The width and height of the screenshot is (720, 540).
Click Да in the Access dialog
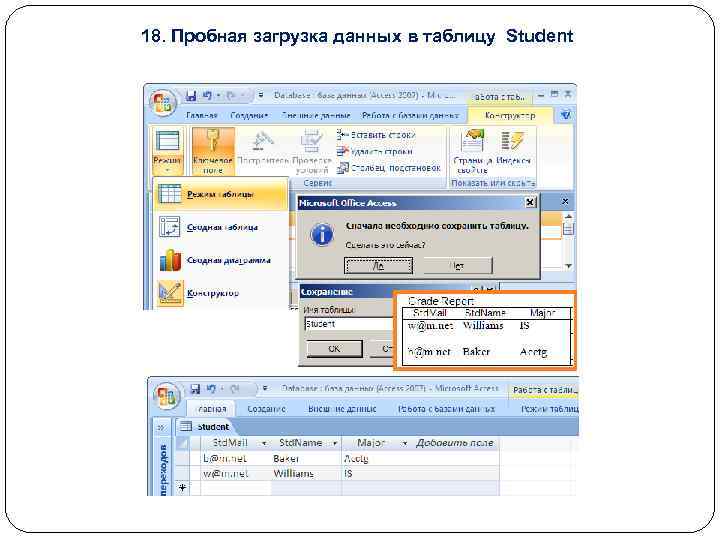pos(378,265)
